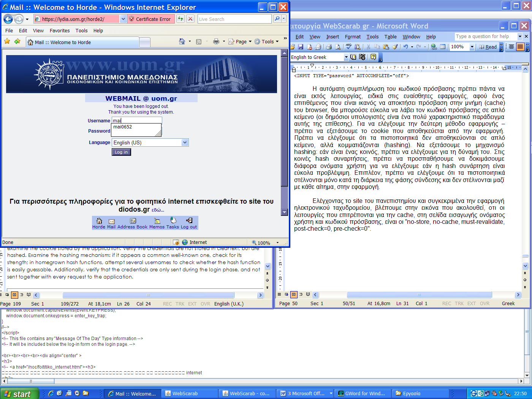Open Favorites Center star icon
Image resolution: width=532 pixels, height=399 pixels.
tap(7, 41)
